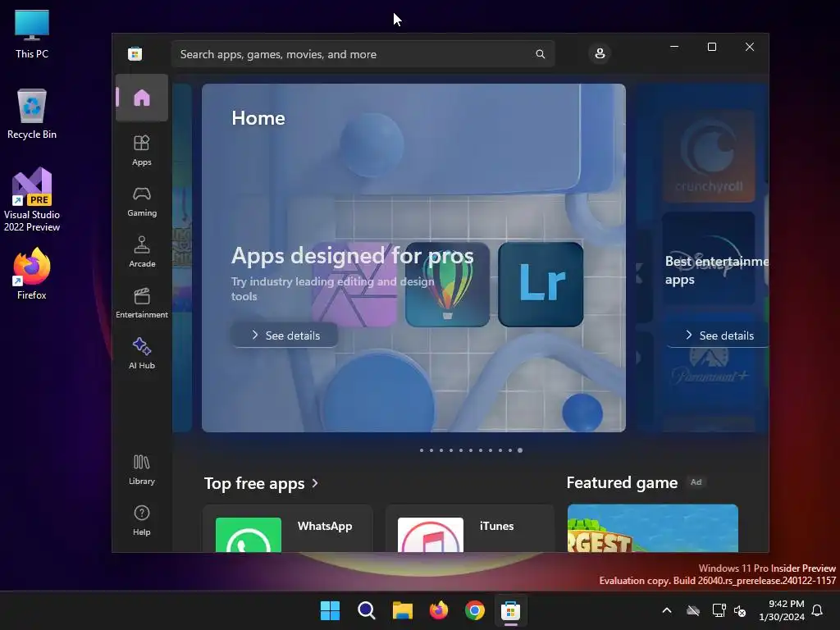The image size is (840, 630).
Task: Select This PC desktop icon
Action: [x=32, y=34]
